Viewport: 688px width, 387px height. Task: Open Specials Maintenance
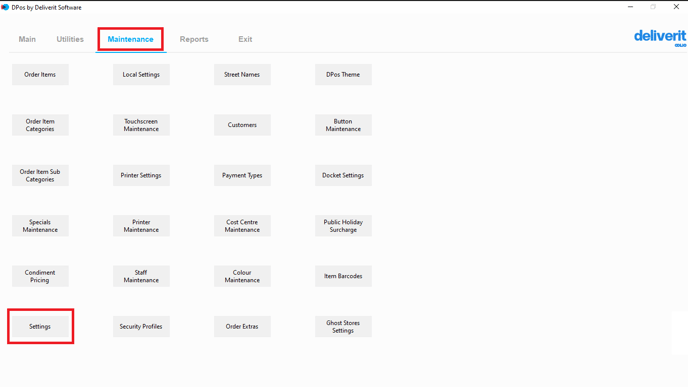40,226
